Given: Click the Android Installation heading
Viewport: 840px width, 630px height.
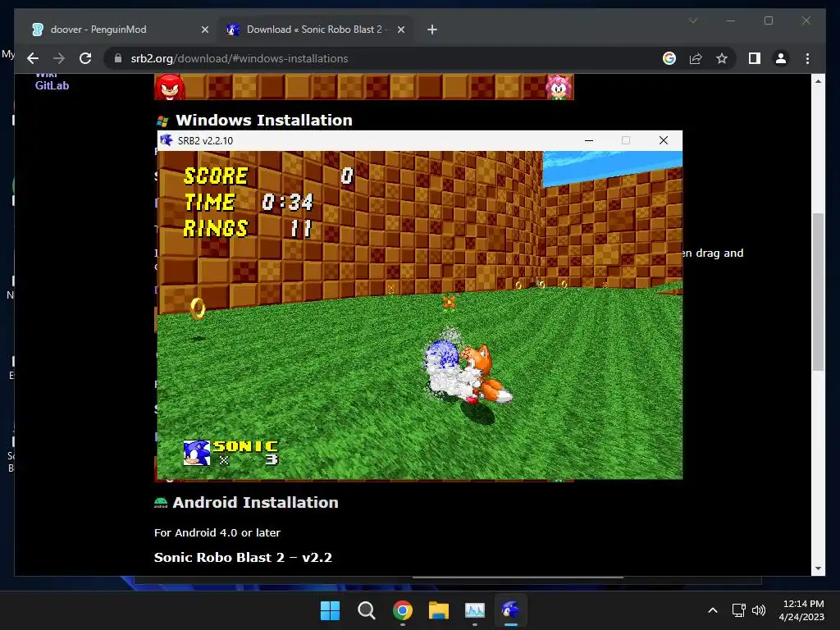Looking at the screenshot, I should coord(256,503).
